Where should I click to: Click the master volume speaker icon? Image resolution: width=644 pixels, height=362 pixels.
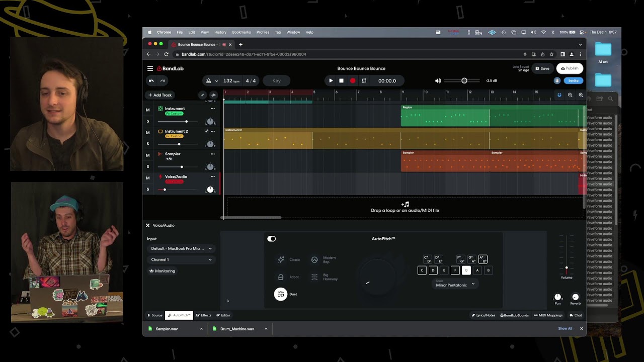(x=438, y=80)
